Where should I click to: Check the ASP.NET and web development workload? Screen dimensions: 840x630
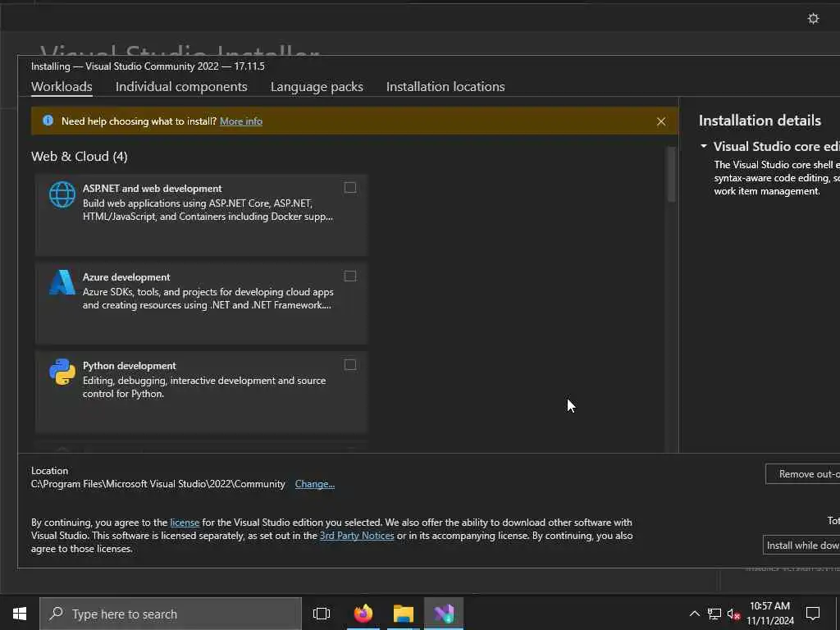[349, 188]
